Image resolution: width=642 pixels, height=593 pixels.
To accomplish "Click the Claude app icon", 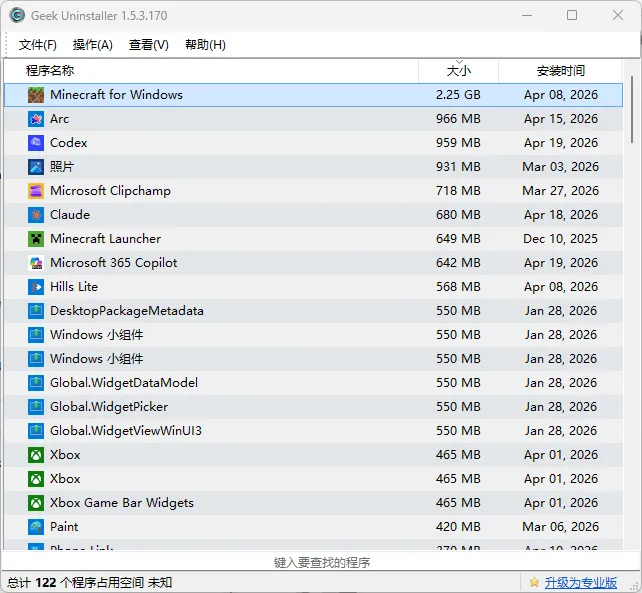I will coord(36,215).
